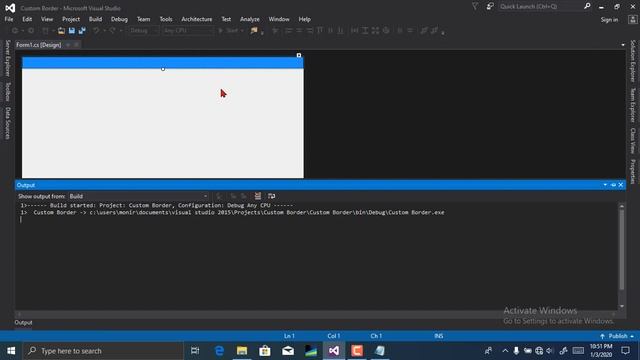This screenshot has height=360, width=640.
Task: Open Solution Configurations Debug dropdown
Action: pyautogui.click(x=143, y=31)
